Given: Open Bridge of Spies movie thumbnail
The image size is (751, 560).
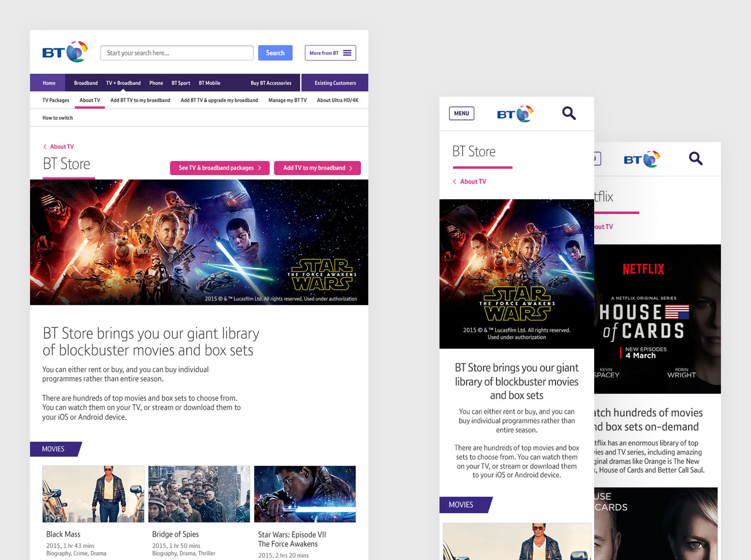Looking at the screenshot, I should [199, 494].
